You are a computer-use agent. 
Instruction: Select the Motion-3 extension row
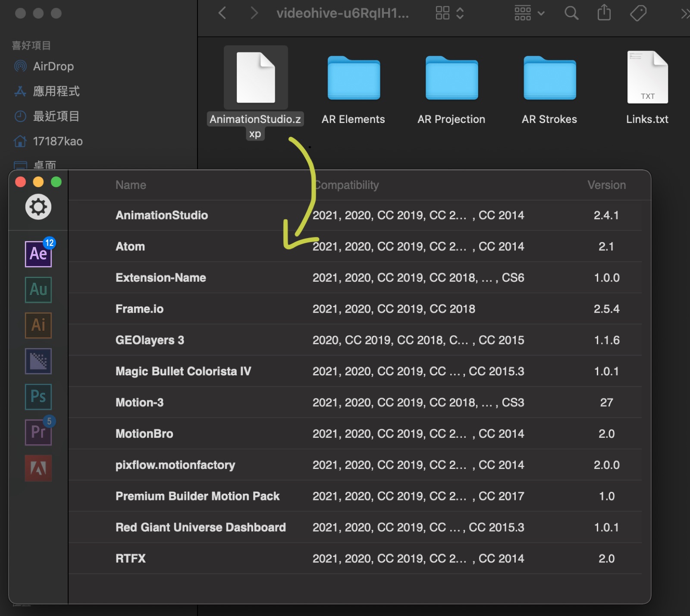point(355,402)
